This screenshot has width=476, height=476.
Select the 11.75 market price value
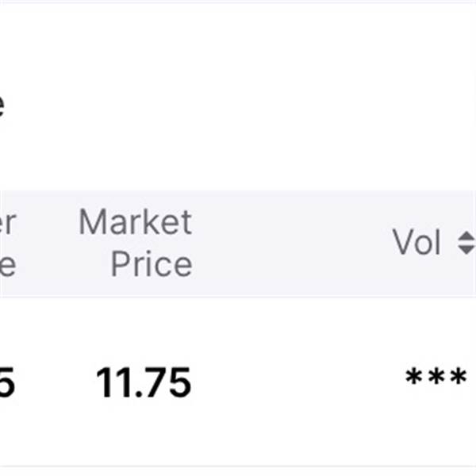click(144, 382)
